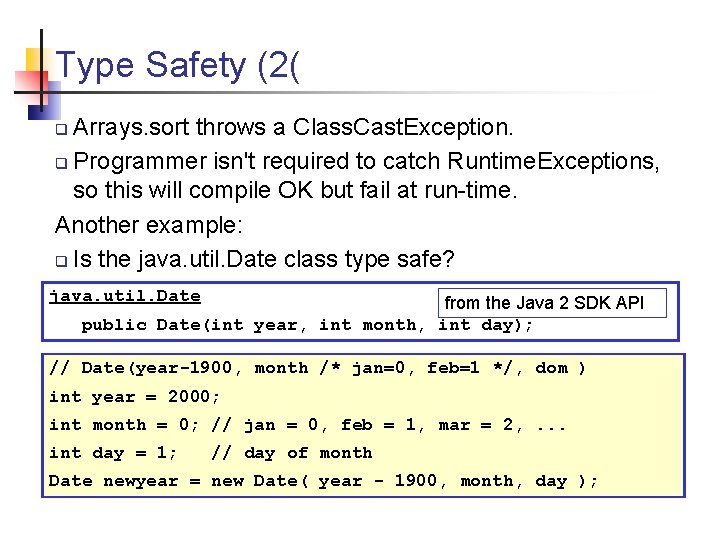The image size is (720, 540).
Task: Click the line starting 'Programmer isn't required to catch'
Action: (366, 162)
